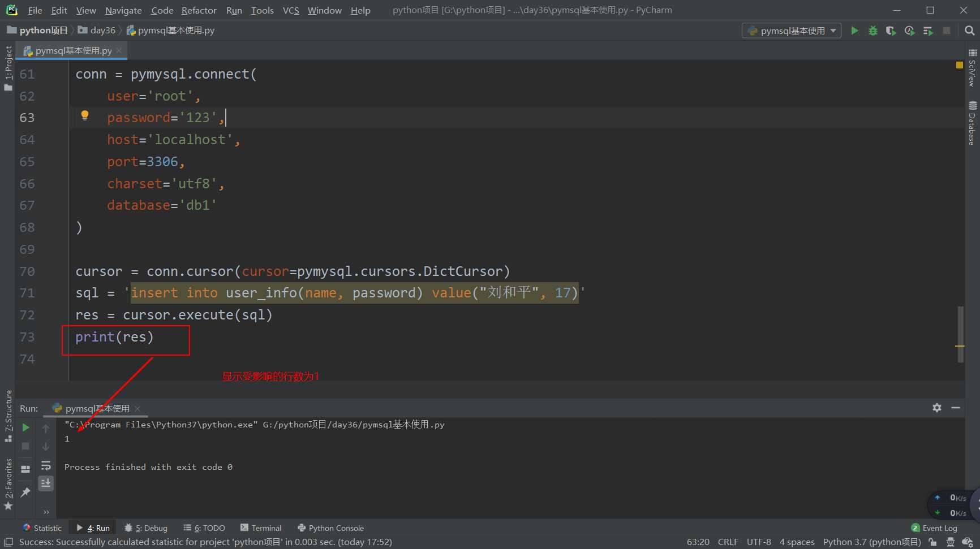980x549 pixels.
Task: Click the python项目 breadcrumb
Action: (x=37, y=31)
